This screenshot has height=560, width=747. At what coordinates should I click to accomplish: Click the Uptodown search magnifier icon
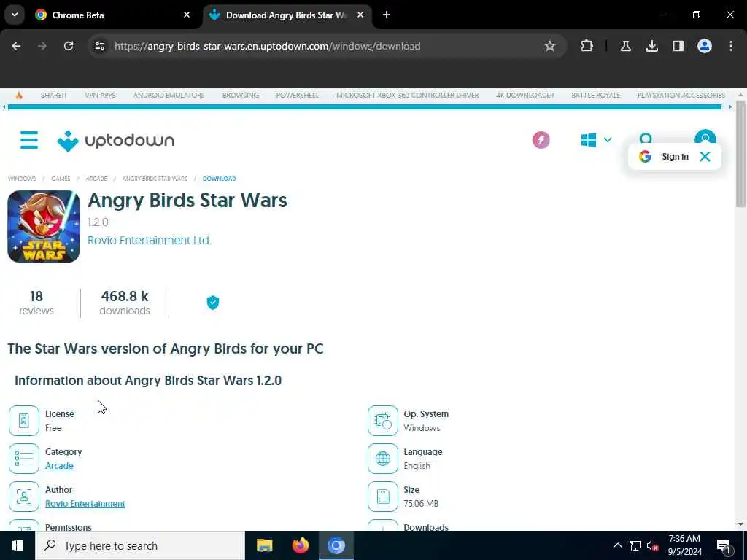(646, 139)
